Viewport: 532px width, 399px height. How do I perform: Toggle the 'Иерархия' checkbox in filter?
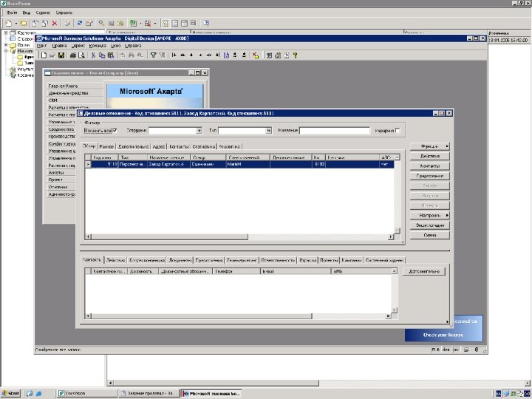coord(398,130)
